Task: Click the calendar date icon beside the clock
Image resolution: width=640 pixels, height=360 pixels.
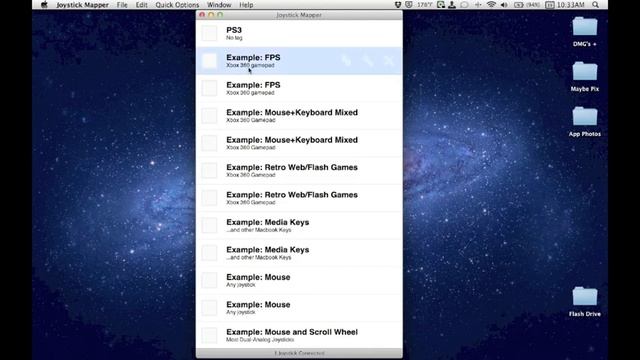Action: click(x=550, y=5)
